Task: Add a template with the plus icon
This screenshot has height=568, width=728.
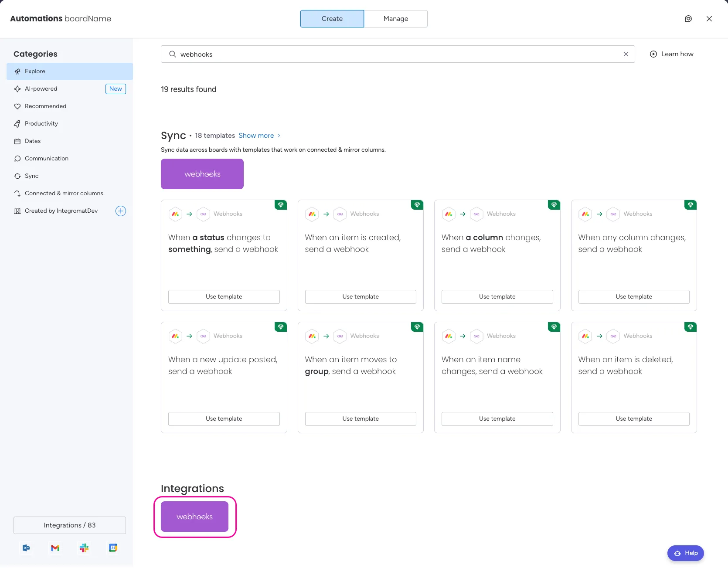Action: [121, 211]
